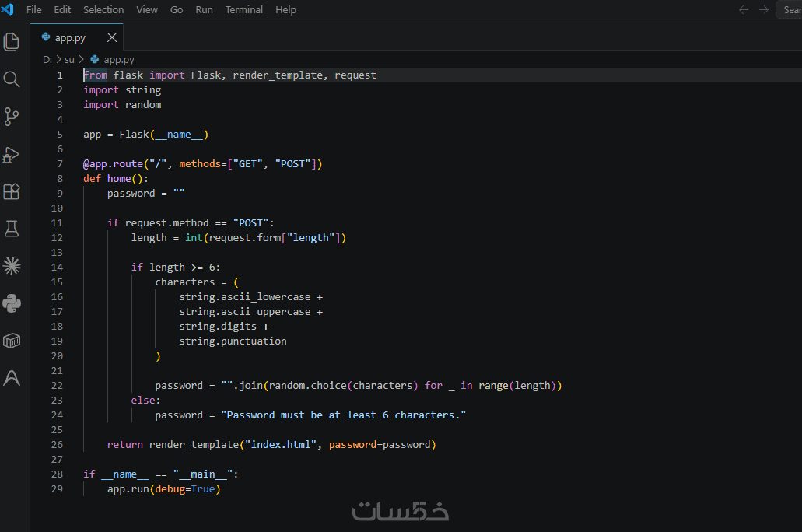Click the app.py breadcrumb item

119,60
